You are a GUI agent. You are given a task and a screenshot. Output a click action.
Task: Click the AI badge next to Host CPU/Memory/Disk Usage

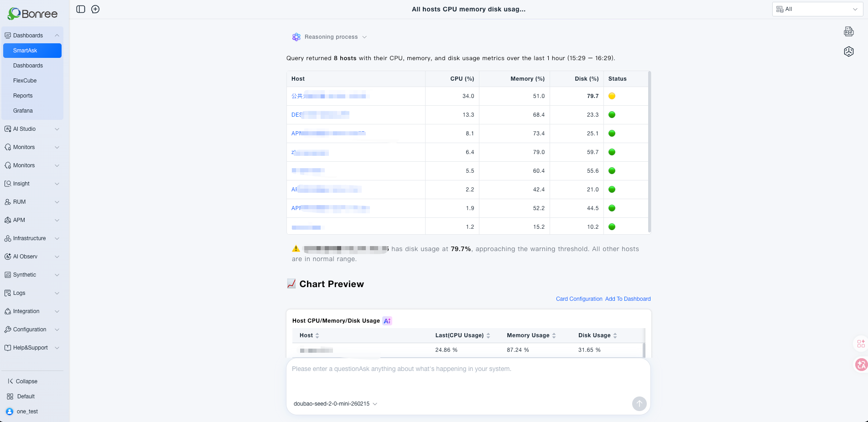tap(387, 321)
